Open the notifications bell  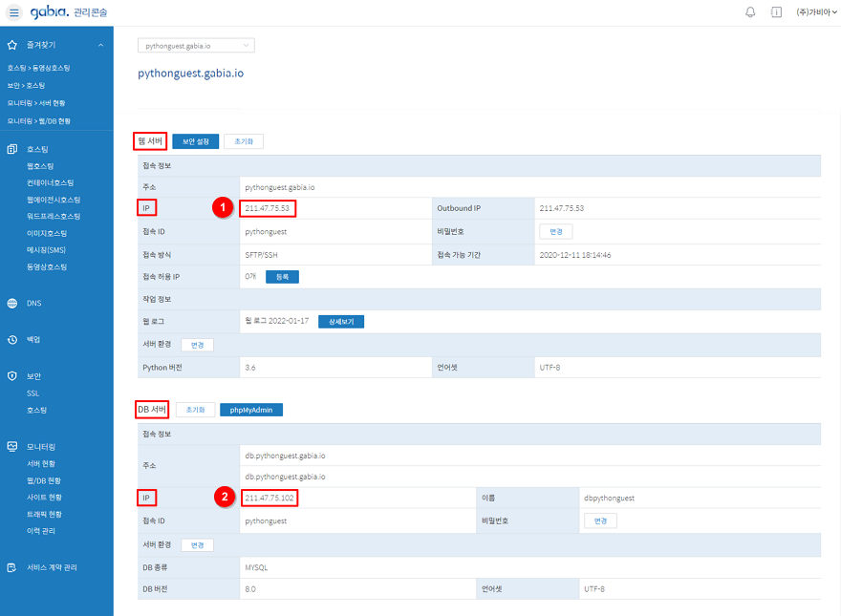coord(750,11)
